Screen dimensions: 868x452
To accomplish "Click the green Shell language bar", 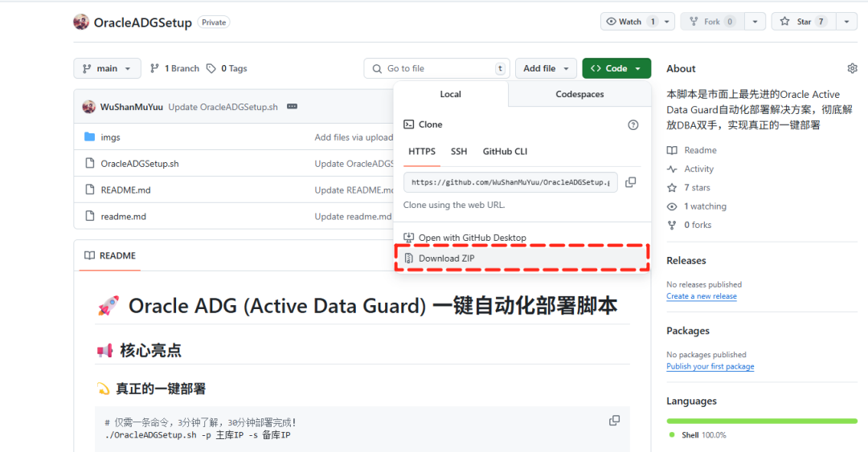I will pos(762,421).
